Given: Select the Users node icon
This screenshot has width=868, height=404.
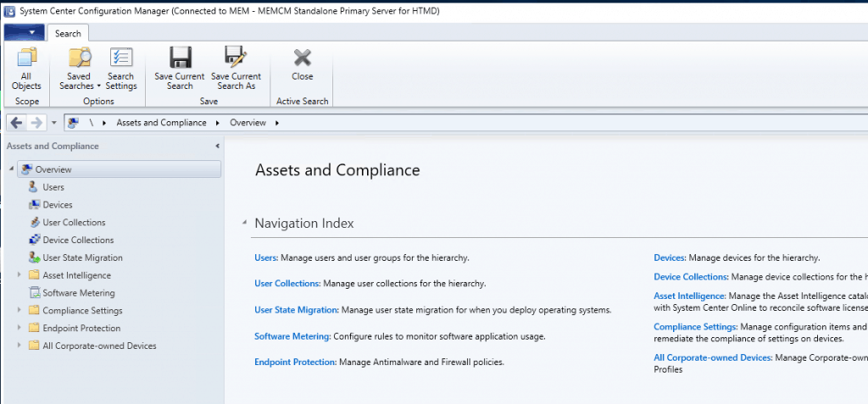Looking at the screenshot, I should pyautogui.click(x=33, y=187).
